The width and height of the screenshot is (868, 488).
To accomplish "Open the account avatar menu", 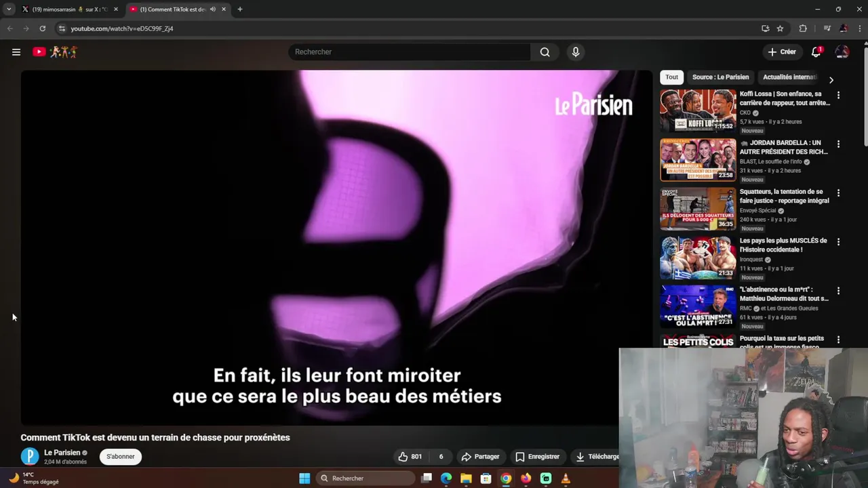I will click(x=842, y=52).
